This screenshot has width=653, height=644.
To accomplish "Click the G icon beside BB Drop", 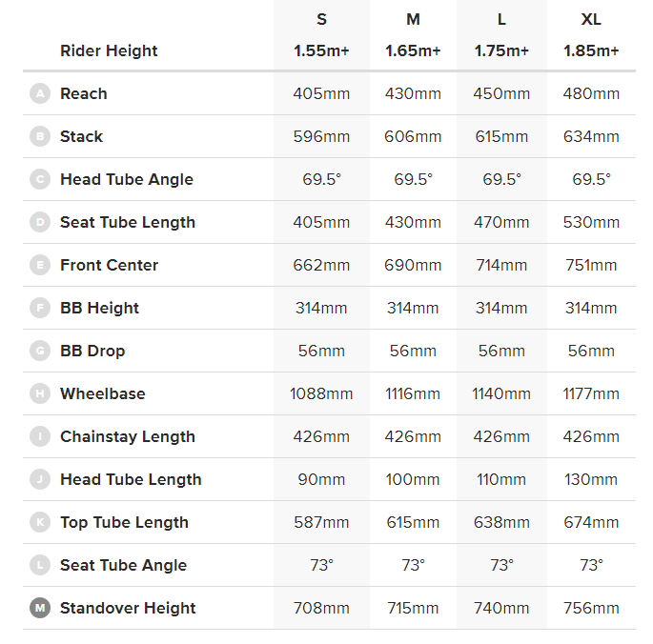I will click(x=40, y=351).
